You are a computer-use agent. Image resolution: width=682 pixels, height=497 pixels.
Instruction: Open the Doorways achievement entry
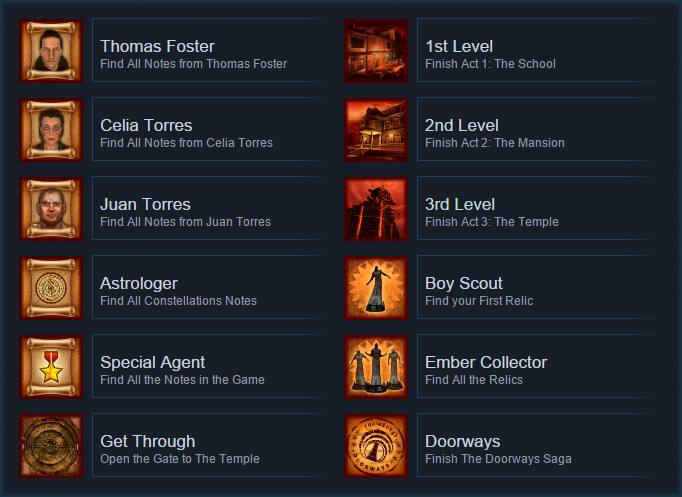tap(538, 445)
